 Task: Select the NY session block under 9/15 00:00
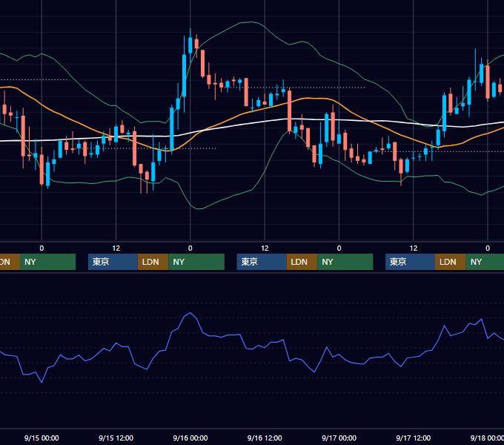point(48,262)
